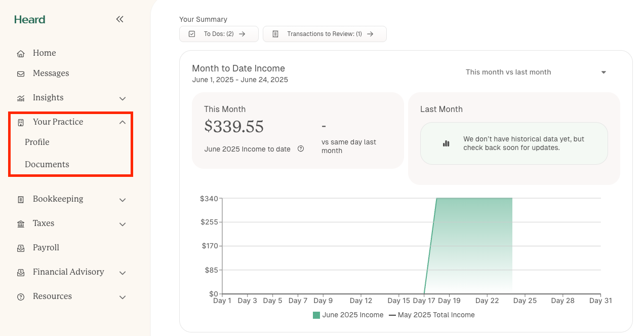Open Payroll via its sidebar icon

20,247
